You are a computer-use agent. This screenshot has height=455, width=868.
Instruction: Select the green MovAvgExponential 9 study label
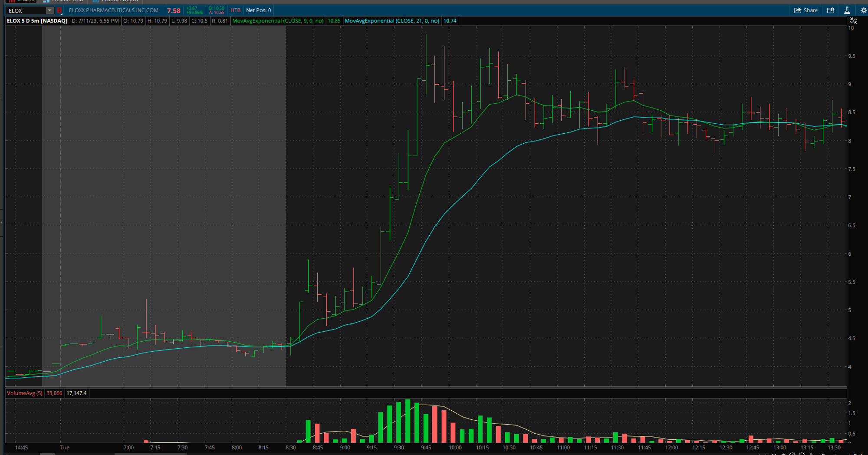pyautogui.click(x=278, y=21)
